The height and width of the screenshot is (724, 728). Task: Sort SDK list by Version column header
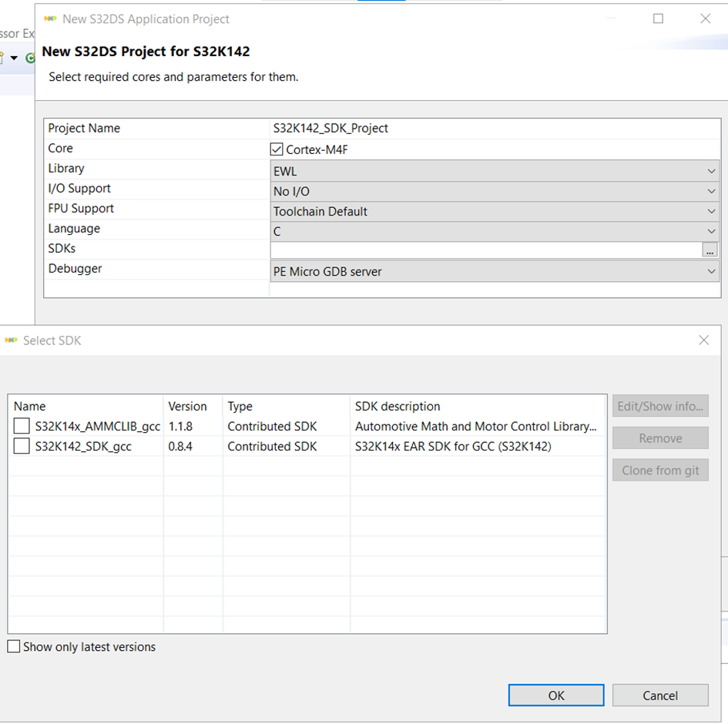point(188,406)
